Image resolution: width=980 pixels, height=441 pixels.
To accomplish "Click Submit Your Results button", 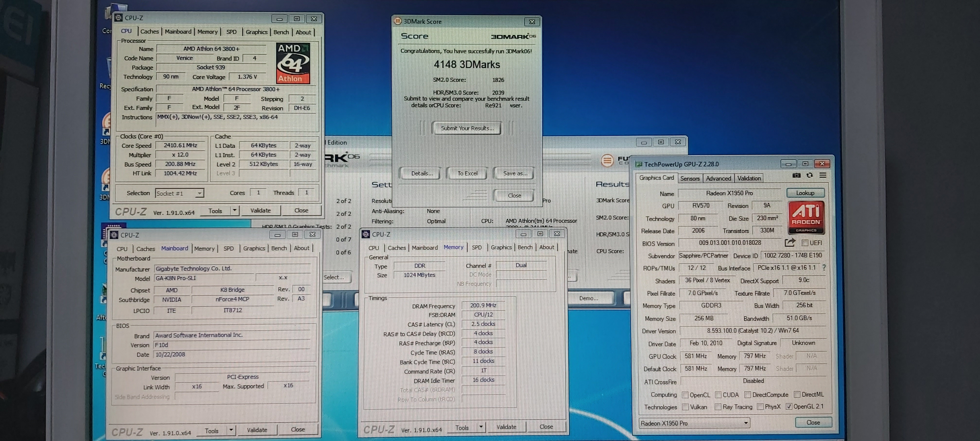I will (x=467, y=128).
